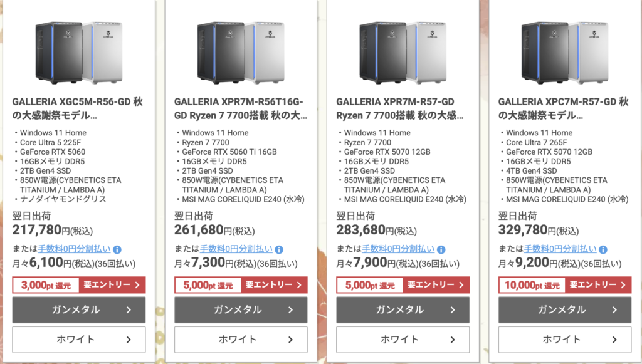Screen dimensions: 642x364
Task: Pick ホワイト option for XPC7M-R57-GD
Action: point(565,340)
